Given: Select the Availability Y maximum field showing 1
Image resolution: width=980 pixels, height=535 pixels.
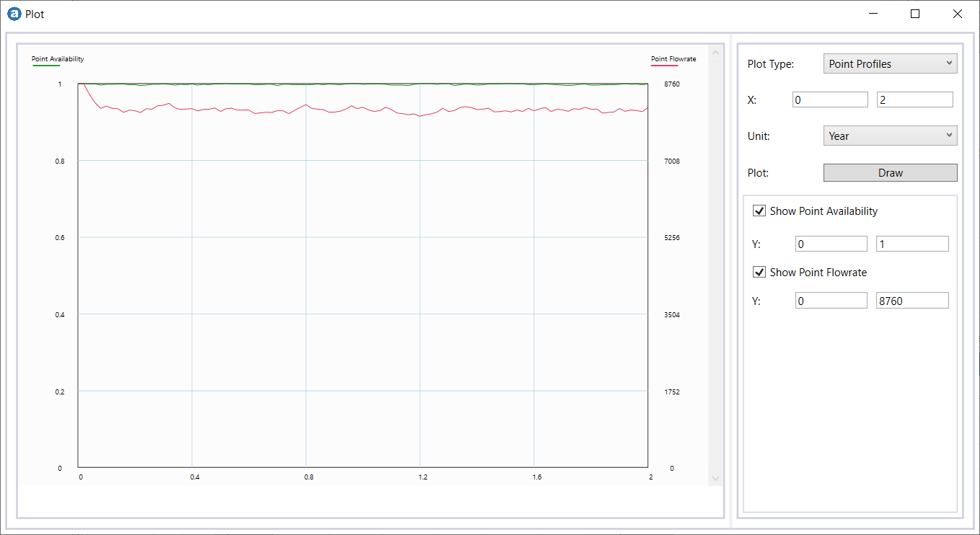Looking at the screenshot, I should (x=912, y=244).
